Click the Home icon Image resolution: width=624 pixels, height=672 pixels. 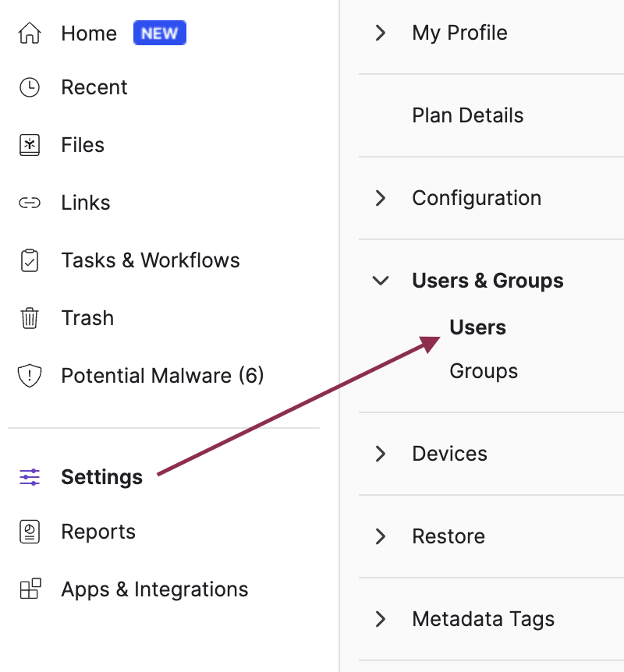29,33
